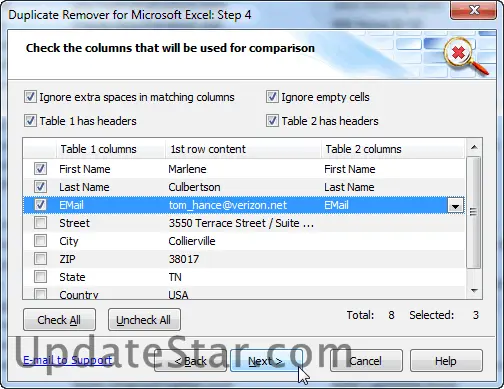Click the USA country value

click(x=178, y=295)
